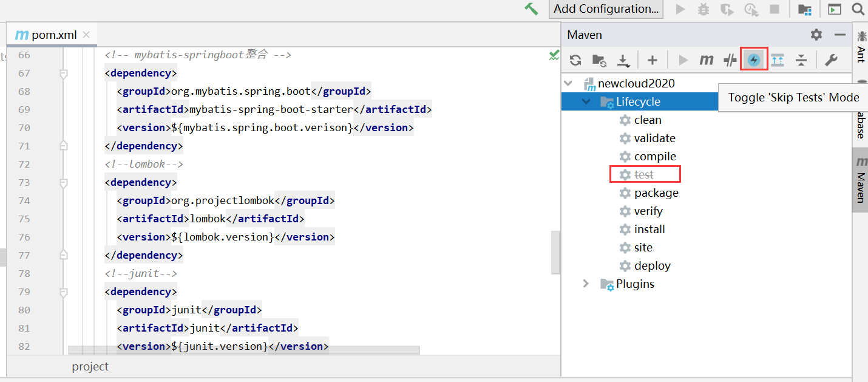The image size is (868, 382).
Task: Fold the lombok dependency at line 73
Action: tap(63, 182)
